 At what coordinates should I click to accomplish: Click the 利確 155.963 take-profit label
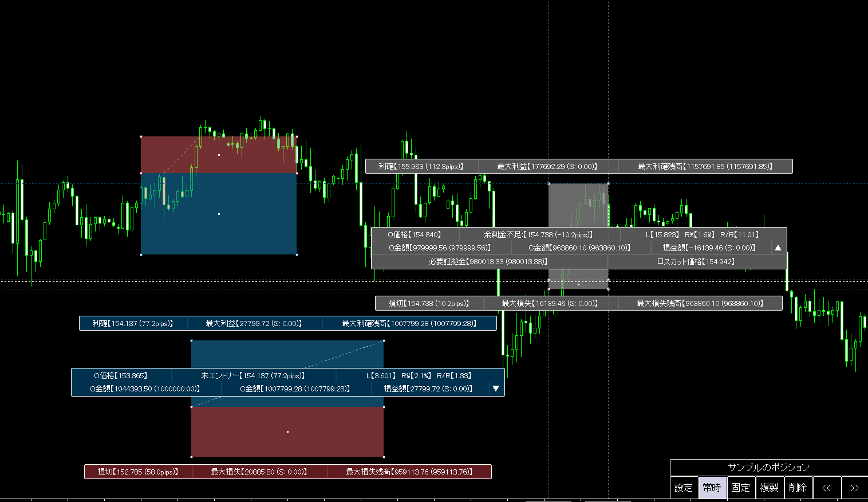[x=421, y=166]
